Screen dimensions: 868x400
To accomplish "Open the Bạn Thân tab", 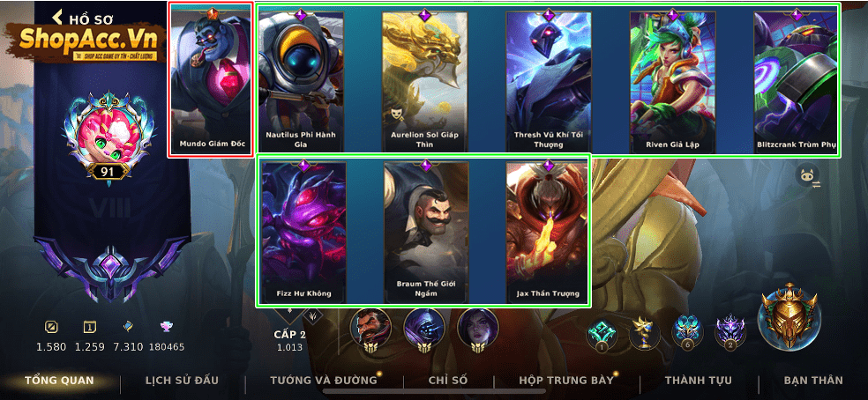I will click(813, 381).
